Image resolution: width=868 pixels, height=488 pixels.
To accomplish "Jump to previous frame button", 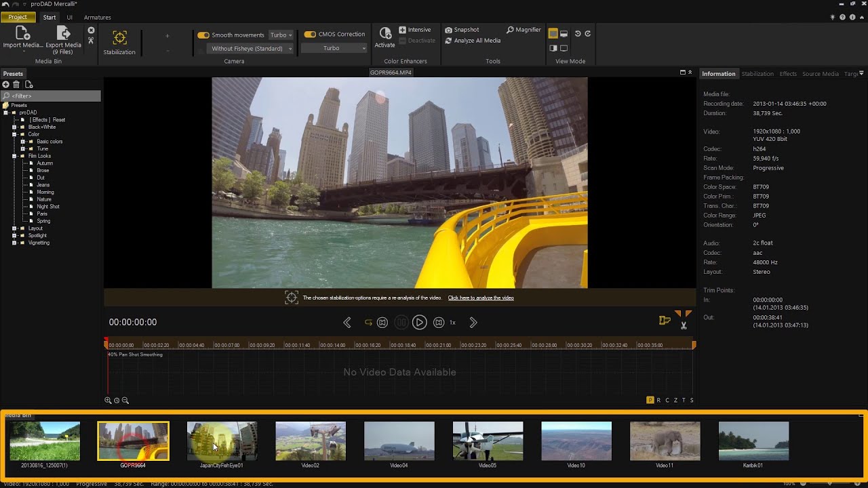I will pyautogui.click(x=382, y=323).
